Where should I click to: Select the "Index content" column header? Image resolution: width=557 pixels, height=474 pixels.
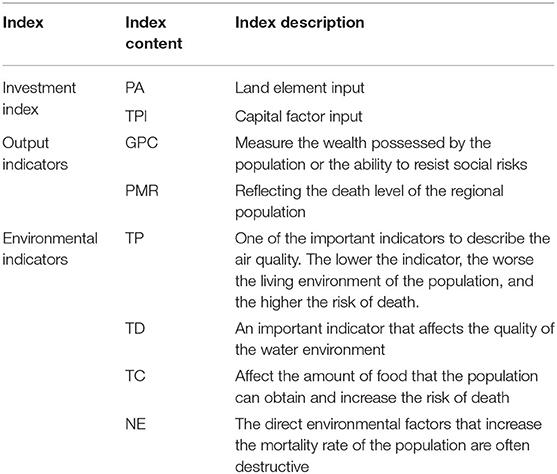click(153, 33)
